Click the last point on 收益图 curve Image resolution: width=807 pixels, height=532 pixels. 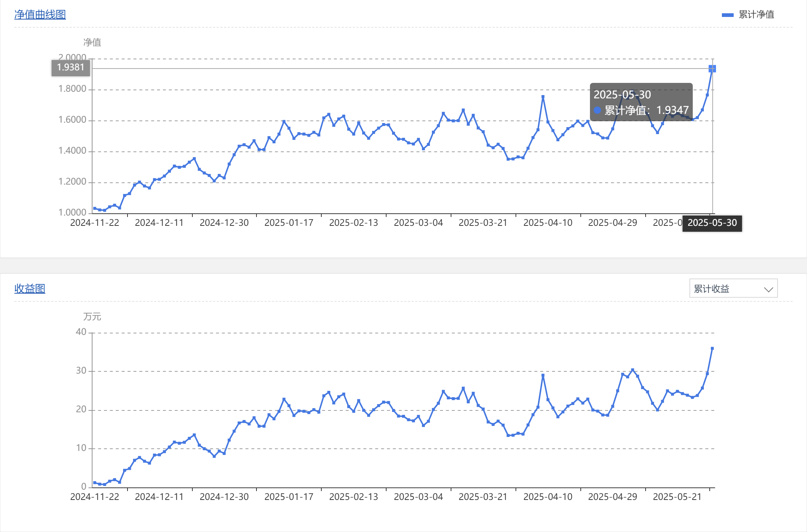(712, 348)
